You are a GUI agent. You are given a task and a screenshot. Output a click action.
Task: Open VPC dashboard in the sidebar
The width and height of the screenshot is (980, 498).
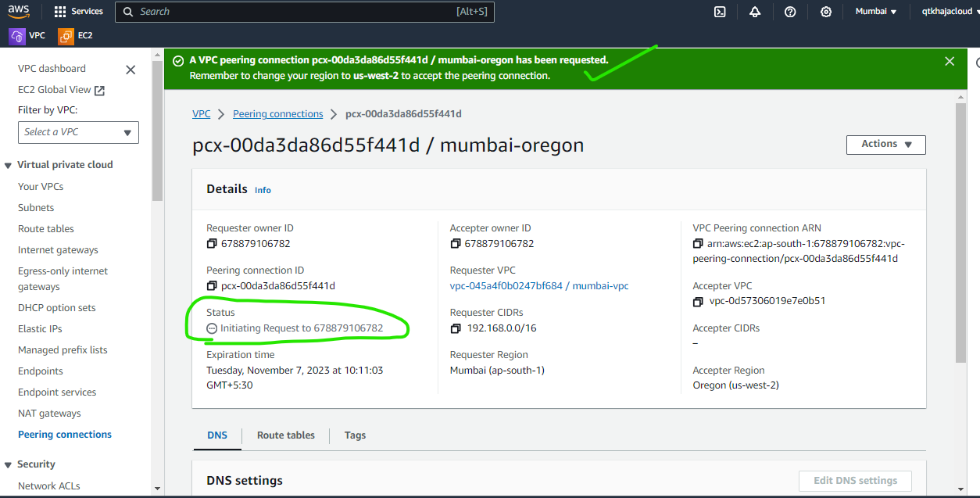point(52,69)
